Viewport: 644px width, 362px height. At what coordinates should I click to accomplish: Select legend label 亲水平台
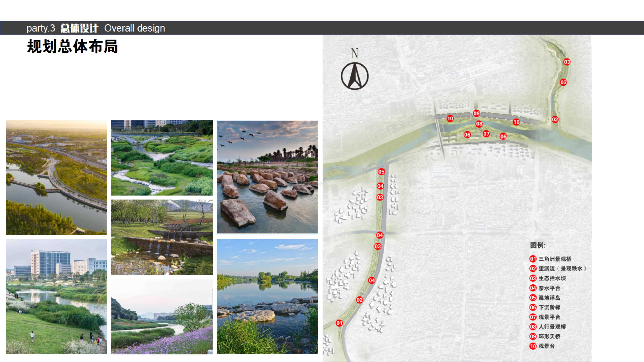coord(549,288)
